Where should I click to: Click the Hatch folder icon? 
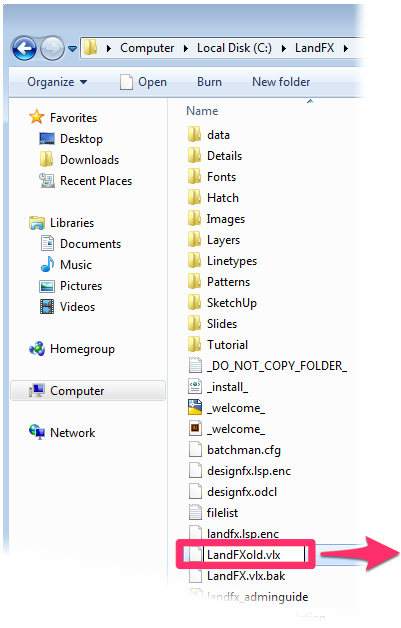pos(194,197)
